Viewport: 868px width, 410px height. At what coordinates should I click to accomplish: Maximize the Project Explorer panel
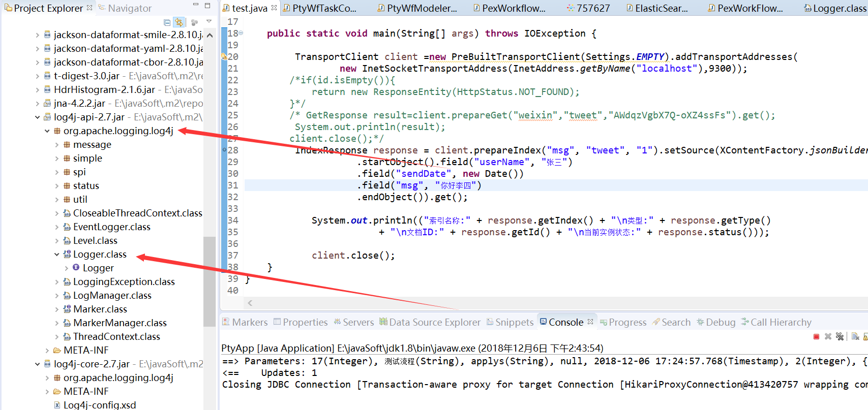click(207, 6)
